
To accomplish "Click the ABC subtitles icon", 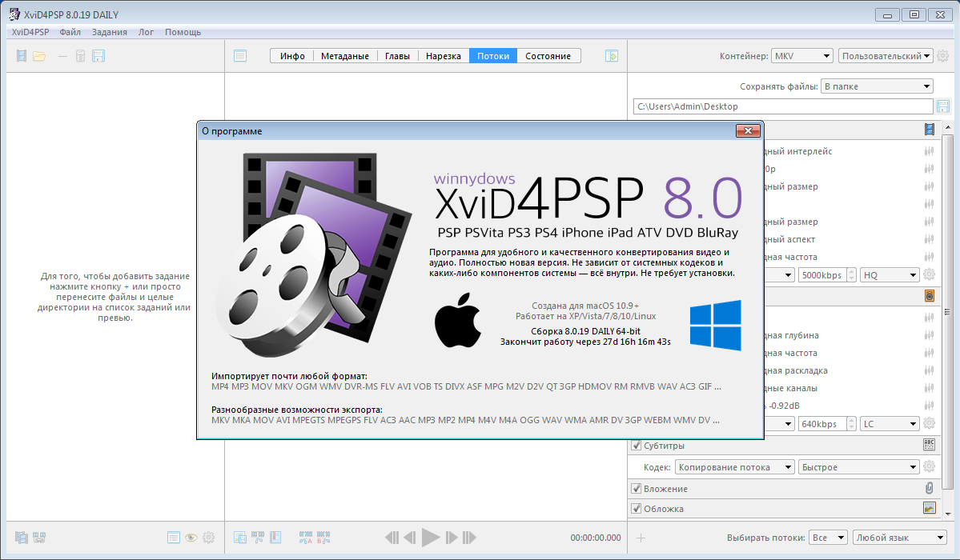I will (x=929, y=445).
